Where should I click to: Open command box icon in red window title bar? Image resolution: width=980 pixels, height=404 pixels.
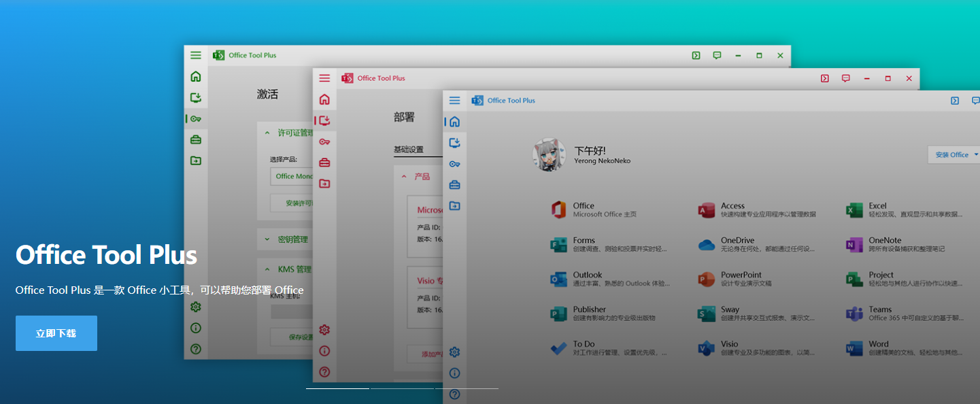click(824, 78)
